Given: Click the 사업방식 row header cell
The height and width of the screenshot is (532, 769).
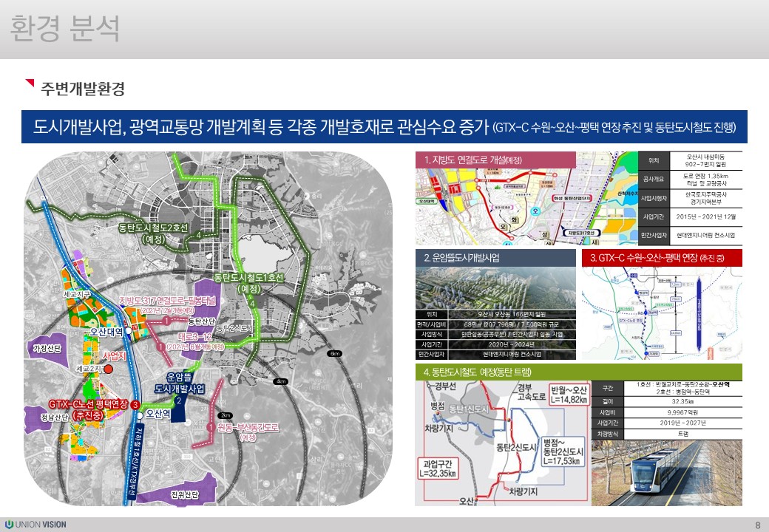Looking at the screenshot, I should click(432, 335).
